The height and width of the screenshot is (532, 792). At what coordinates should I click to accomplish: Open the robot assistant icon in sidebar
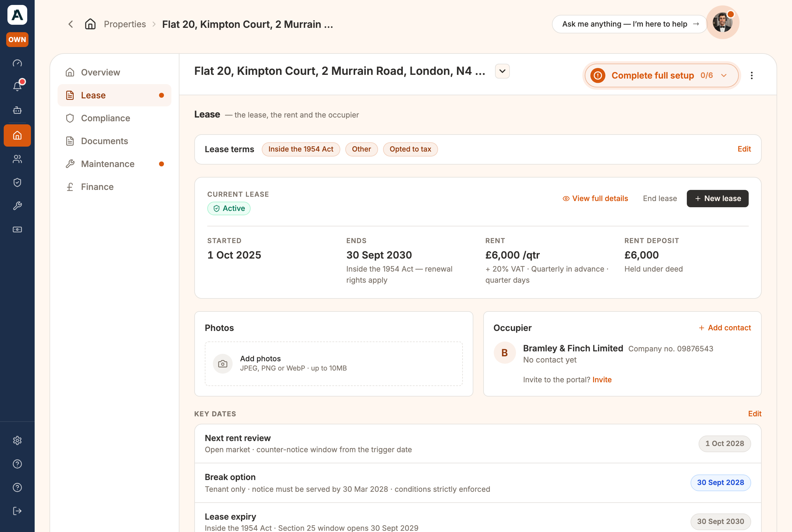coord(17,110)
